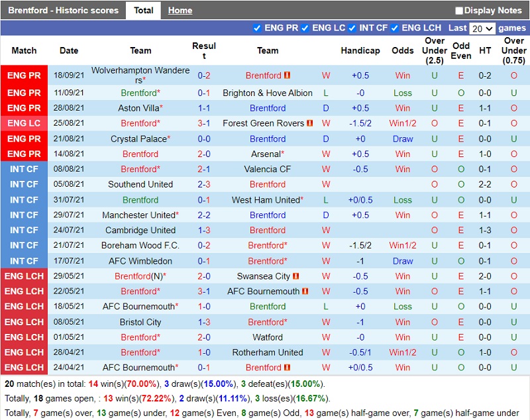Click red card icon beside AFC Bournemouth on 22/05/21

[x=305, y=291]
